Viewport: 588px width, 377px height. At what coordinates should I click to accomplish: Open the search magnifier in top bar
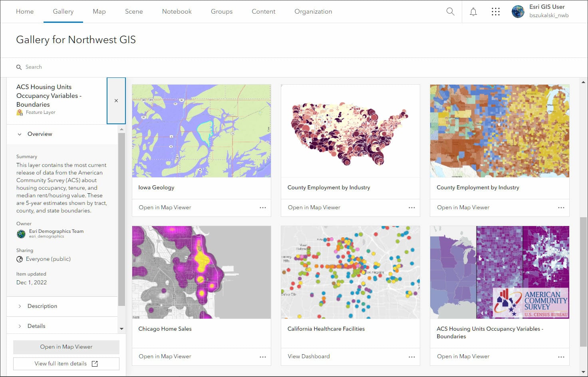(450, 12)
